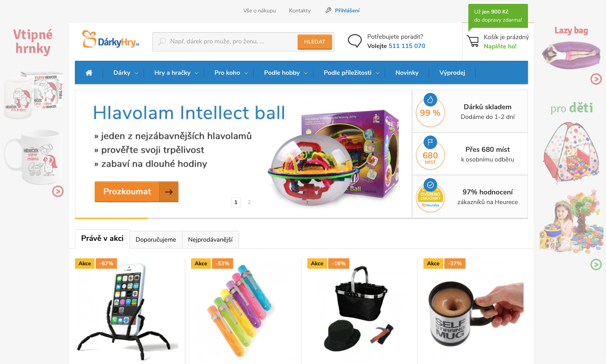Viewport: 606px width, 364px height.
Task: Click the red arrow under Lazy bag banner
Action: pyautogui.click(x=596, y=79)
